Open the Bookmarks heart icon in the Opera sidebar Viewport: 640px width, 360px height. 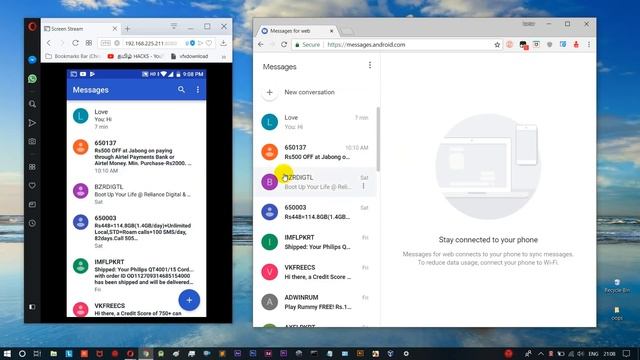[x=32, y=186]
